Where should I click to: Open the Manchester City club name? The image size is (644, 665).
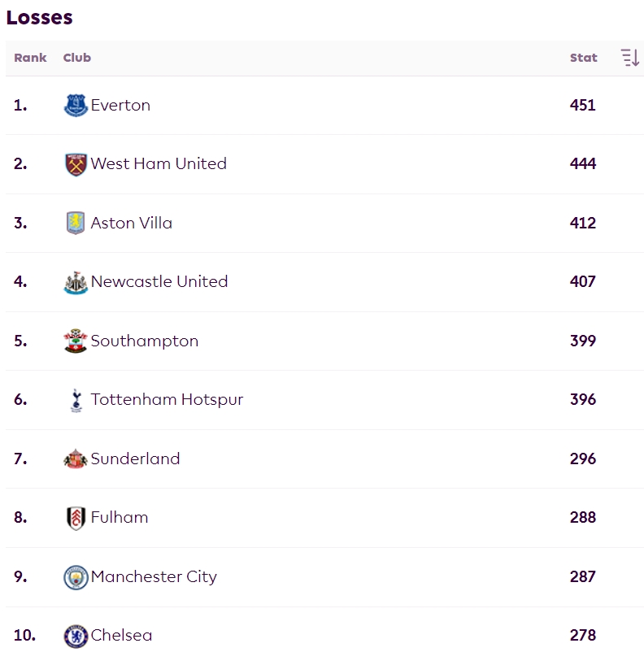click(154, 576)
